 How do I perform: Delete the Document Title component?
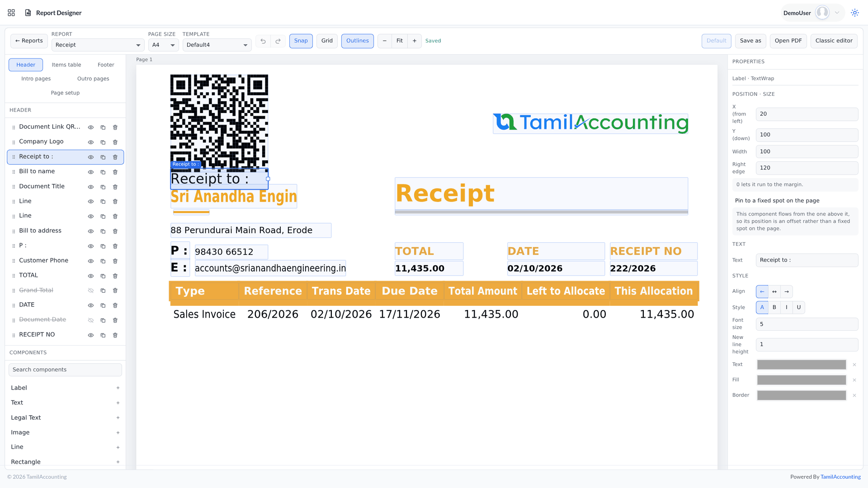point(115,187)
